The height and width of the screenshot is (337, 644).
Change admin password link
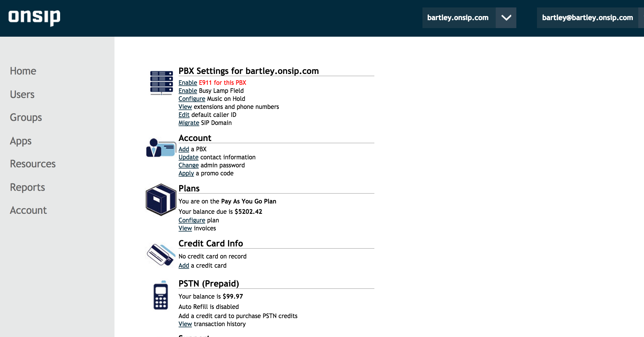pyautogui.click(x=189, y=165)
